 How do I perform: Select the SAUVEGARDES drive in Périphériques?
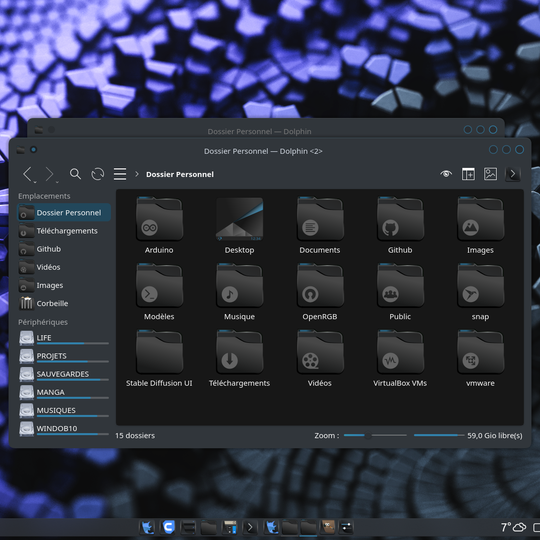[x=64, y=374]
